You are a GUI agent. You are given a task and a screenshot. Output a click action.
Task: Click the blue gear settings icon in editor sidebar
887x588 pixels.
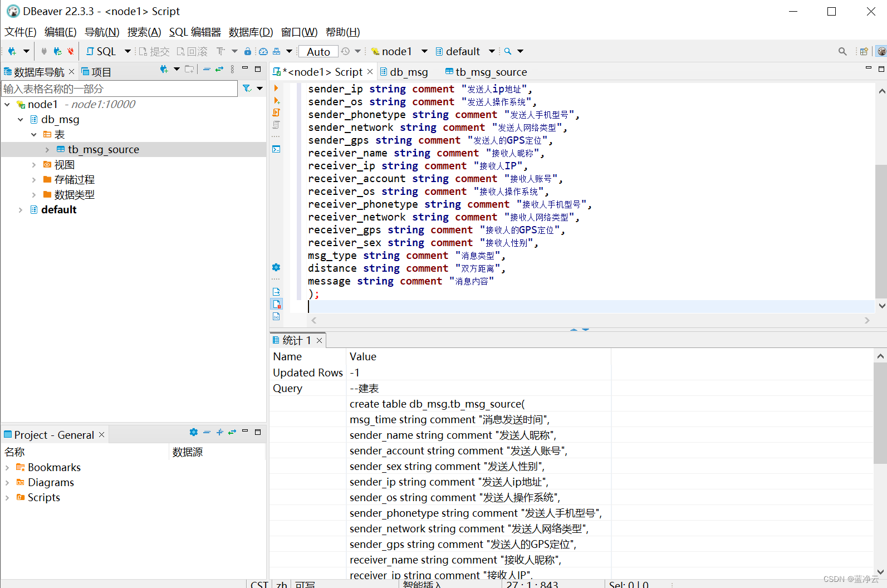276,267
